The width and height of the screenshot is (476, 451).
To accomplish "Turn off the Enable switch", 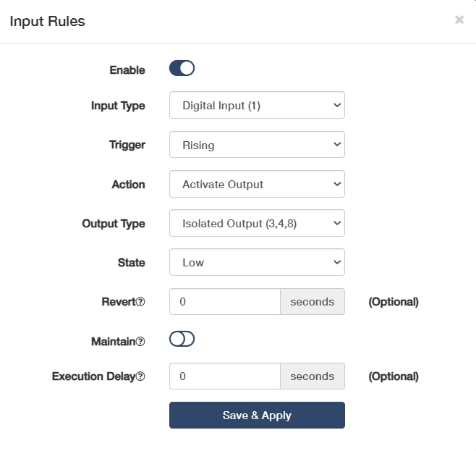I will point(182,69).
